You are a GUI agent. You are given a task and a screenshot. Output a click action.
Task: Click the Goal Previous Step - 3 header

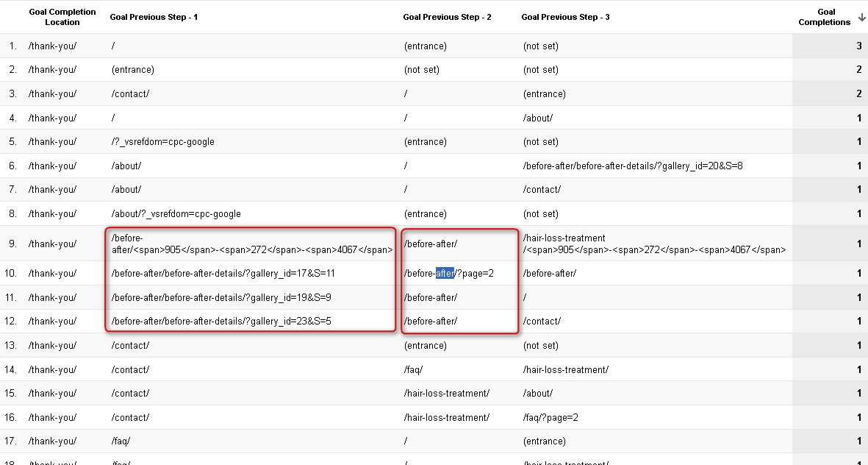tap(565, 17)
